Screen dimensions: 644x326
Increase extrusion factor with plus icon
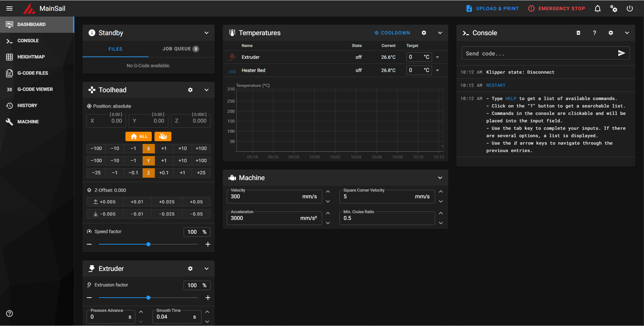click(x=208, y=298)
